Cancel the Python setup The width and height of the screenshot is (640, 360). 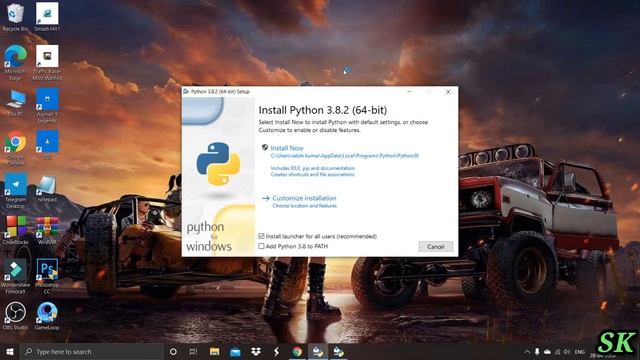[436, 247]
